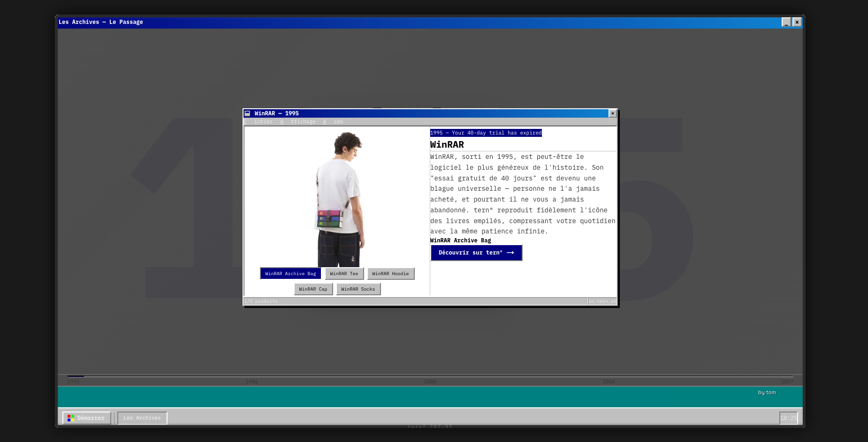This screenshot has width=868, height=442.
Task: Click the WinRAR window title bar icon
Action: (x=247, y=113)
